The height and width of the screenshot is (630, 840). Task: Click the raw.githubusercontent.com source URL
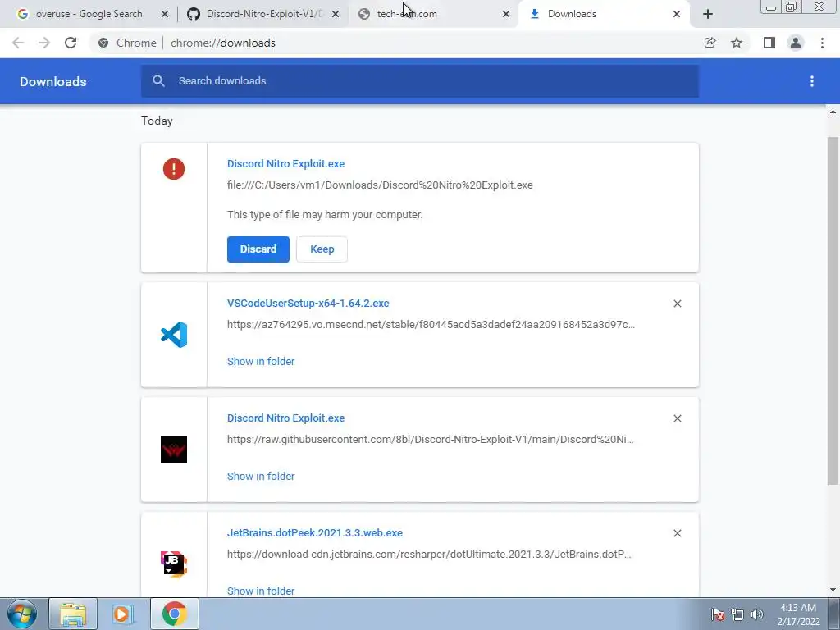click(430, 440)
